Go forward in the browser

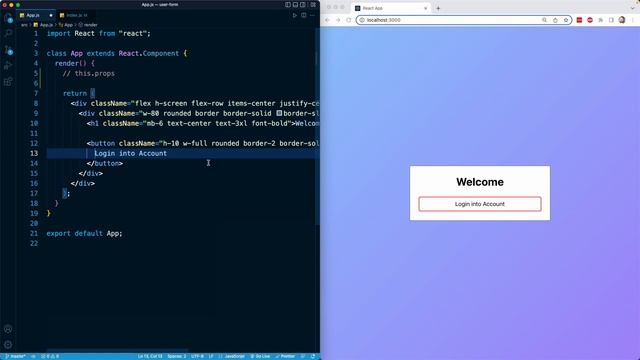point(338,20)
